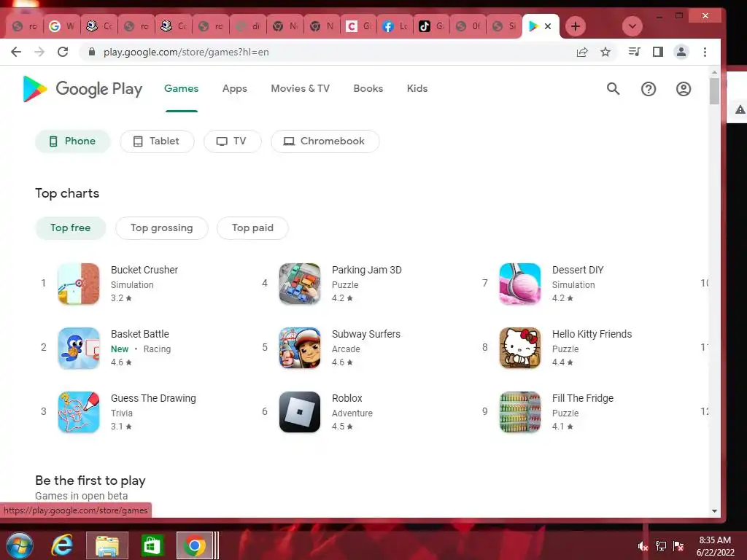
Task: Select the Games navigation tab
Action: pos(182,88)
